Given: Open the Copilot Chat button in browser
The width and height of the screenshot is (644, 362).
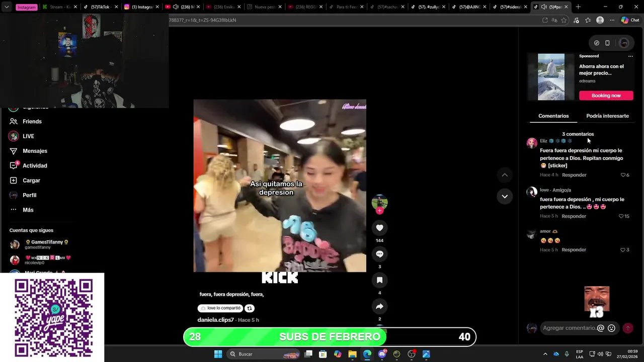Looking at the screenshot, I should (630, 20).
